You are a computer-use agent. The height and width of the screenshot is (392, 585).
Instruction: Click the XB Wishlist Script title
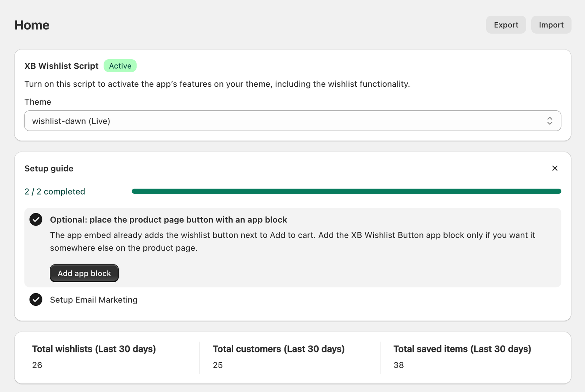(x=61, y=66)
